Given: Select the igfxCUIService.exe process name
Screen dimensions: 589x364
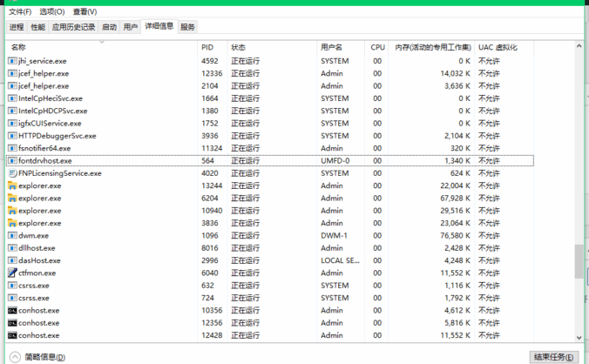Looking at the screenshot, I should 50,123.
